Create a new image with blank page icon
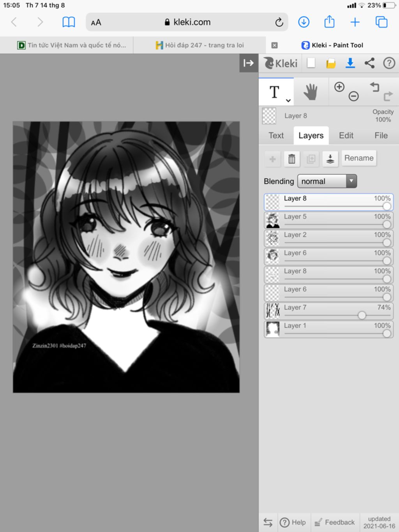Viewport: 399px width, 532px height. (311, 63)
